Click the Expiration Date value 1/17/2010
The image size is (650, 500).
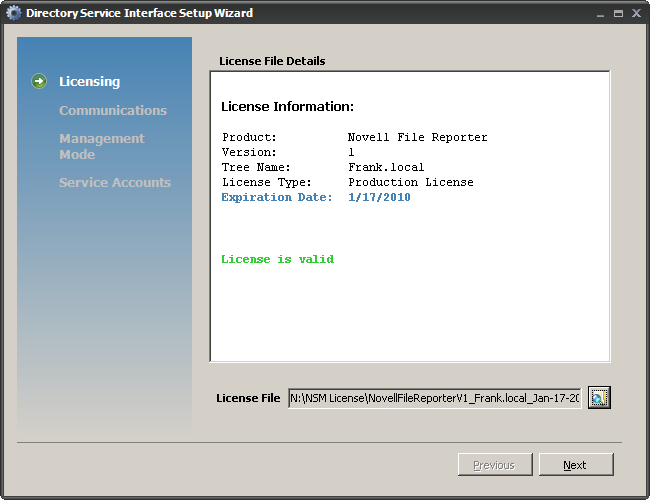[x=379, y=197]
